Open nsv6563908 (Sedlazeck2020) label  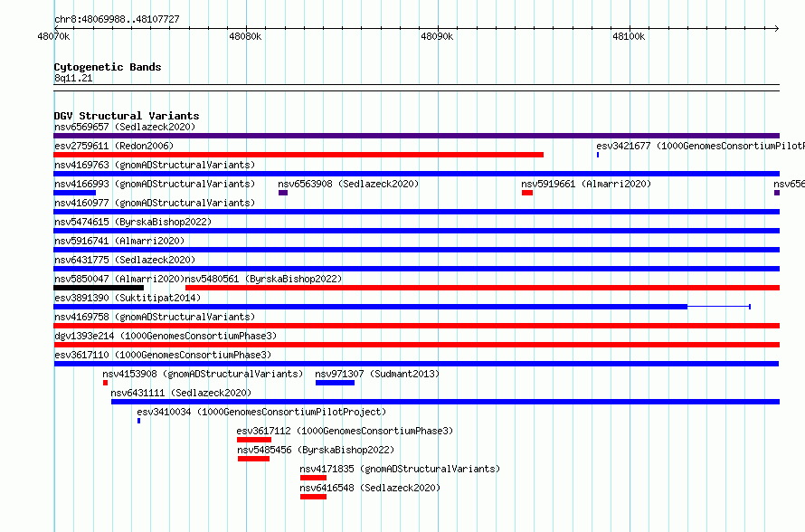pos(348,184)
